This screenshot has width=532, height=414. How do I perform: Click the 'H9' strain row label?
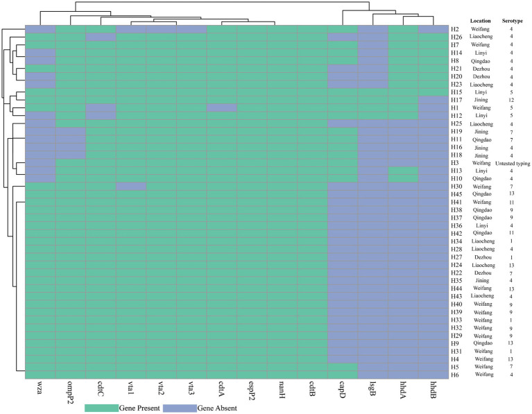click(454, 343)
